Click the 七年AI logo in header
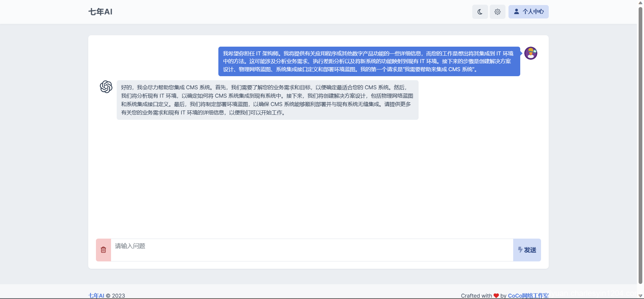This screenshot has width=644, height=299. [x=100, y=12]
